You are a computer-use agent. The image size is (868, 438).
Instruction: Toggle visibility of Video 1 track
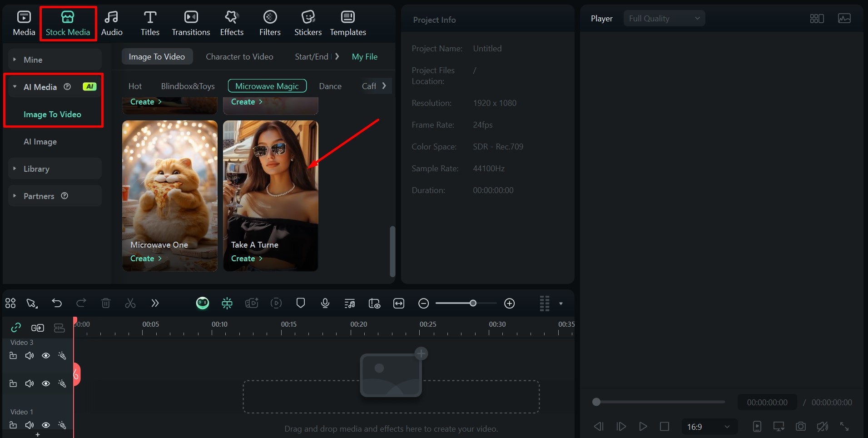coord(46,425)
